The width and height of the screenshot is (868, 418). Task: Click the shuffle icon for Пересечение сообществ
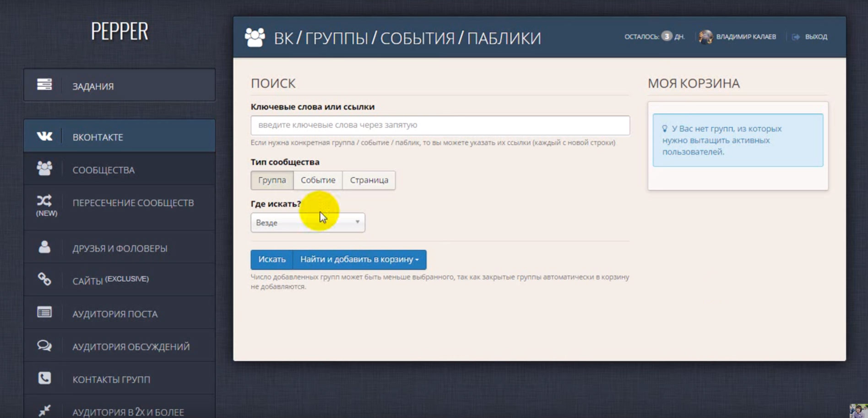click(44, 201)
